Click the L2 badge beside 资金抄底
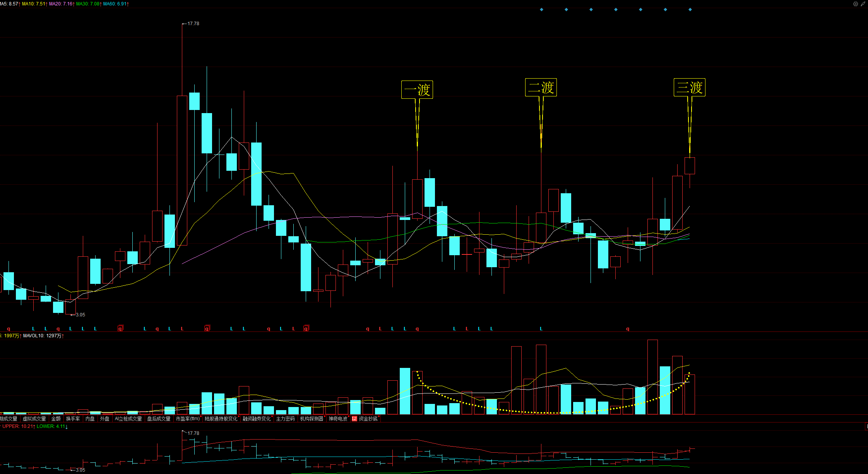Screen dimensions: 868x474 pyautogui.click(x=354, y=419)
